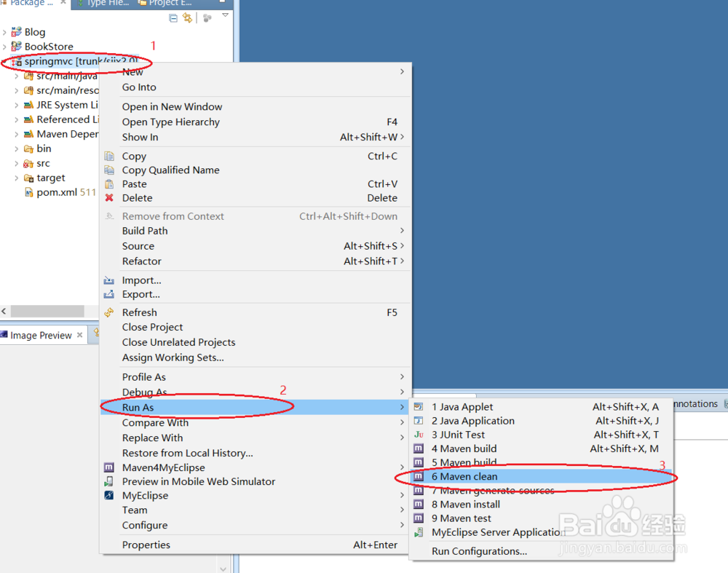
Task: Click the horizontal scrollbar left arrow
Action: (x=4, y=311)
